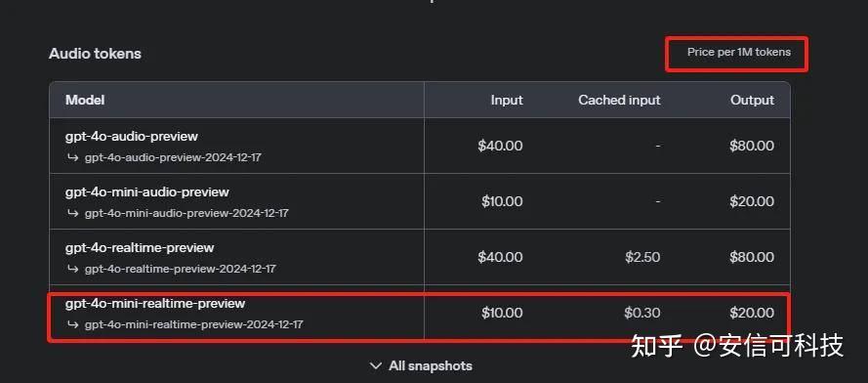Screen dimensions: 868x383
Task: Click Price per 1M tokens label
Action: click(x=739, y=52)
